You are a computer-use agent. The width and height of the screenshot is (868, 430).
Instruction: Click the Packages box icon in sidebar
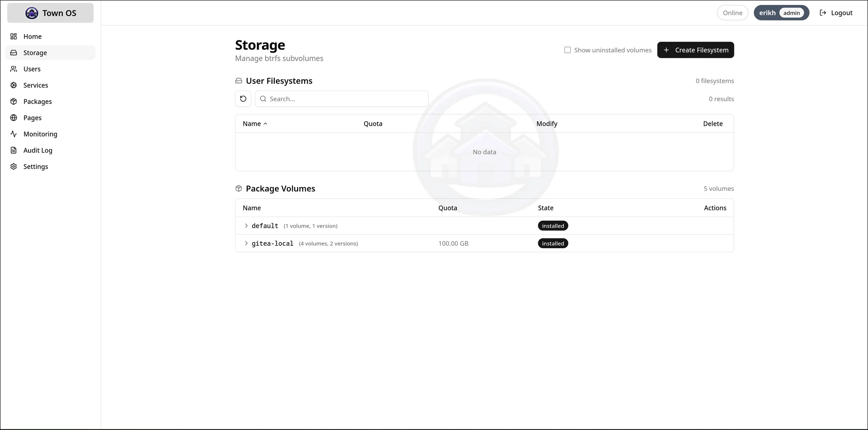[x=14, y=102]
